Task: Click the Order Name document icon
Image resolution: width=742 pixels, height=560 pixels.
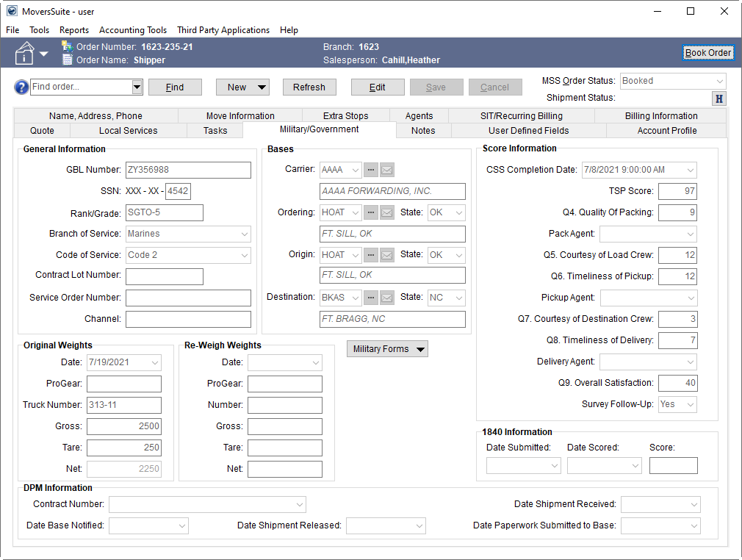Action: pos(68,60)
